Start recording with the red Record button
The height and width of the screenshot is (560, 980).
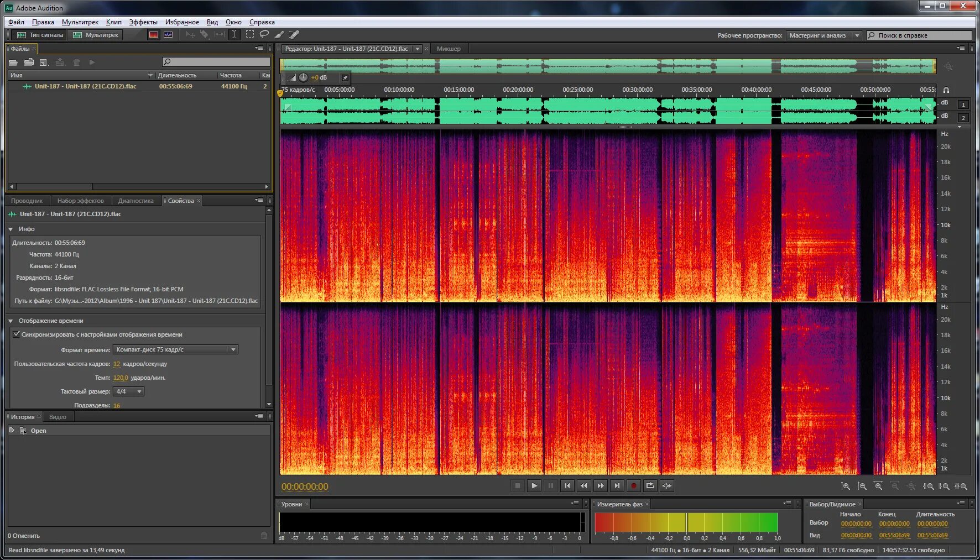[634, 486]
